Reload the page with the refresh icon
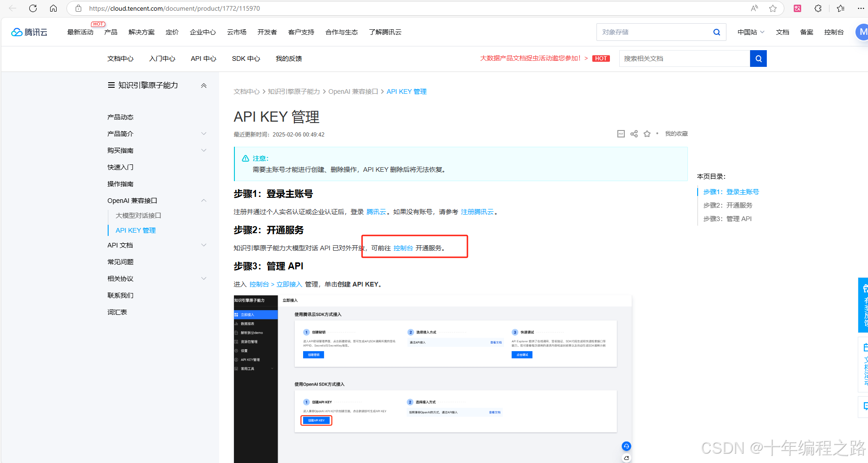Viewport: 868px width, 463px height. click(33, 8)
